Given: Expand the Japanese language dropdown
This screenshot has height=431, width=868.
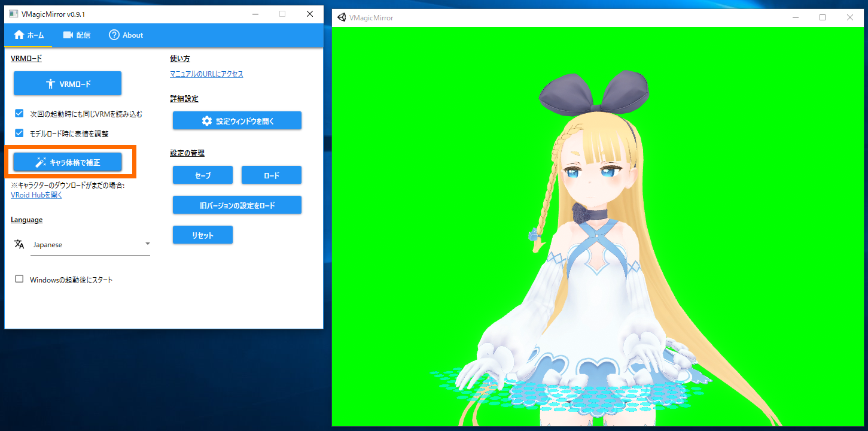Looking at the screenshot, I should (x=90, y=244).
